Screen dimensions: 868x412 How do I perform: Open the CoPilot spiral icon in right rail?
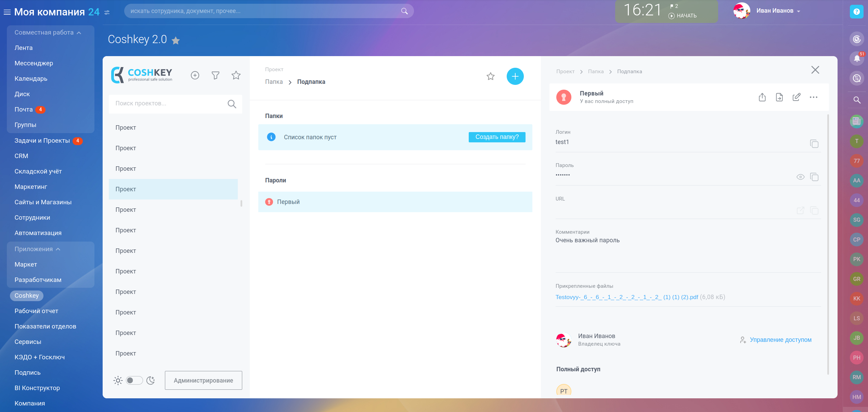coord(857,39)
